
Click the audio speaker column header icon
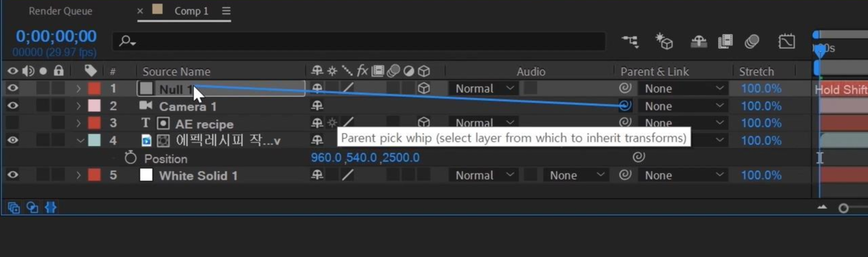[28, 71]
